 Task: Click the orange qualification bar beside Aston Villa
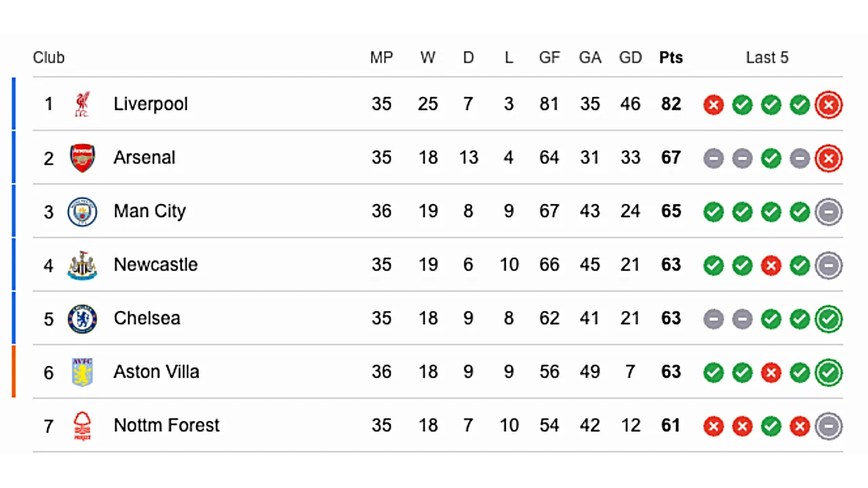(14, 371)
